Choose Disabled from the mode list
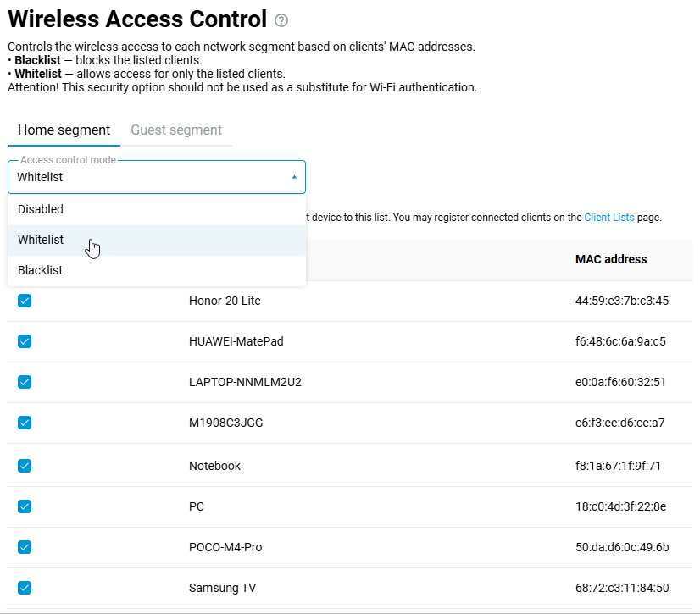The image size is (700, 614). click(41, 209)
